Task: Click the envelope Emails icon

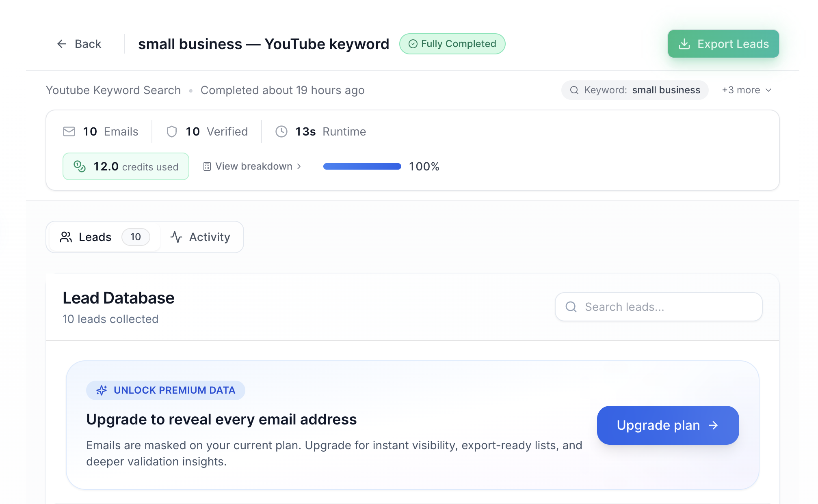Action: click(69, 131)
